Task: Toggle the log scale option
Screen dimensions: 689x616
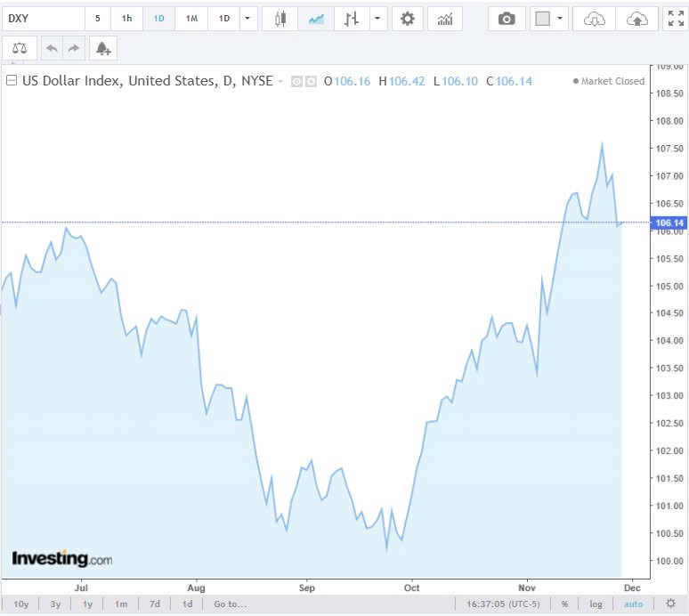Action: 596,604
